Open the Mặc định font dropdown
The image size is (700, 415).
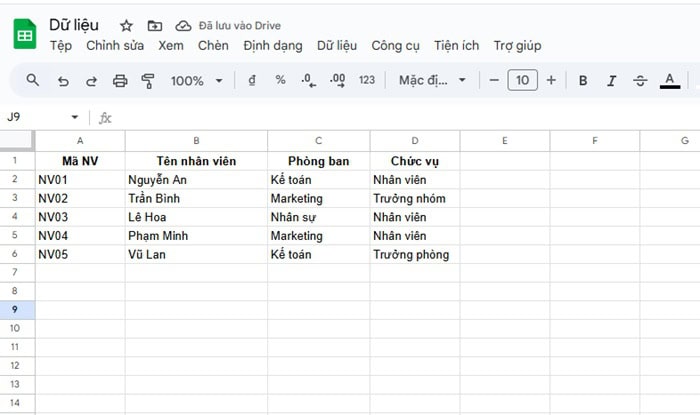click(x=432, y=80)
